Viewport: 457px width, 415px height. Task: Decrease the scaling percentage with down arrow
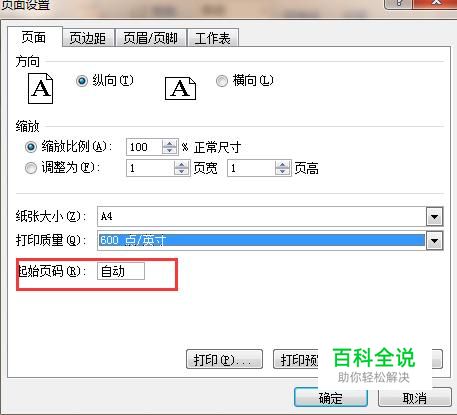pyautogui.click(x=170, y=150)
